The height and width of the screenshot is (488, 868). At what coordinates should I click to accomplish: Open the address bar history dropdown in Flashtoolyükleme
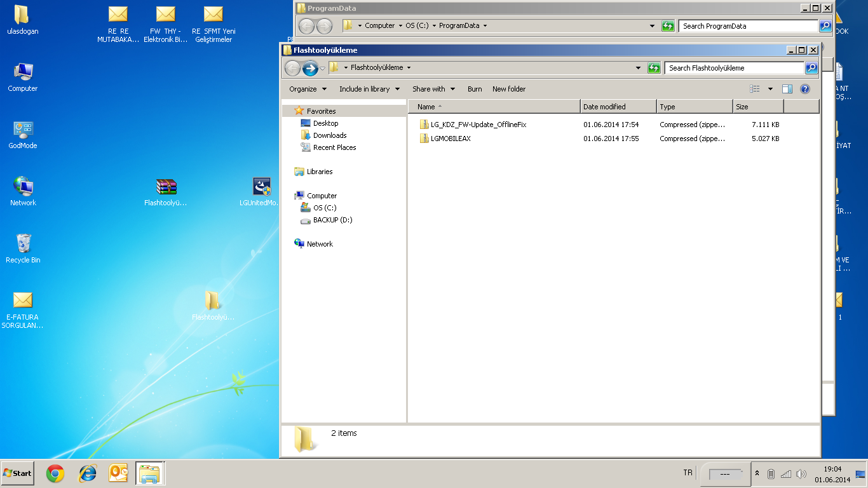638,68
